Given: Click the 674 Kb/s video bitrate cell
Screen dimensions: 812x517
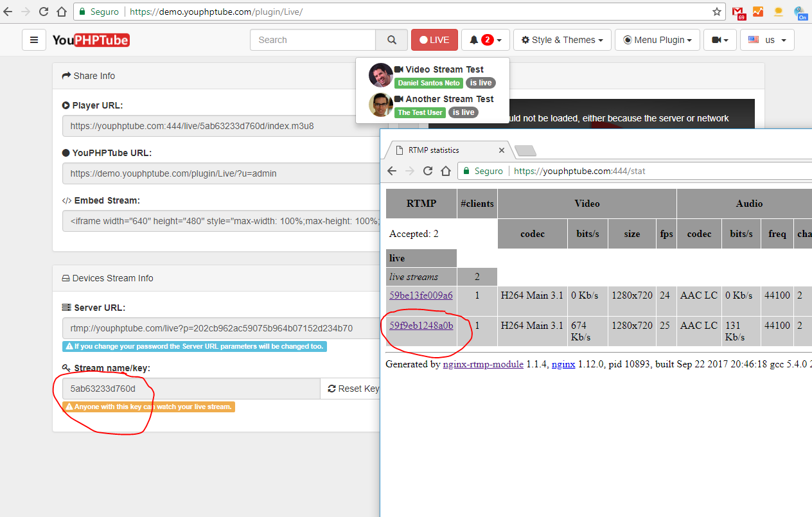Looking at the screenshot, I should pos(588,331).
